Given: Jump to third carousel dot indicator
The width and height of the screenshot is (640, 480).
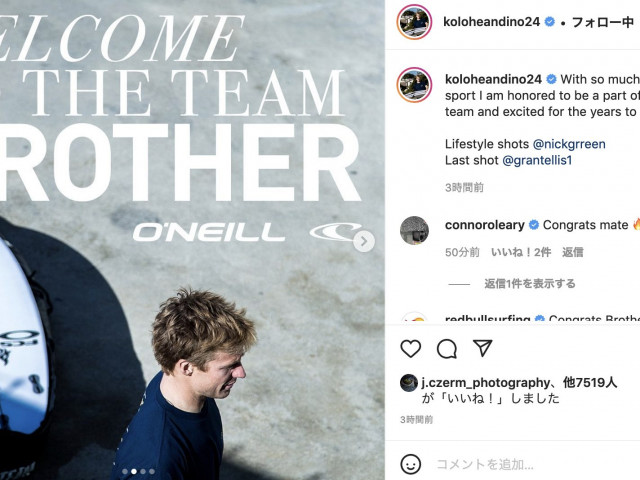Looking at the screenshot, I should click(143, 471).
